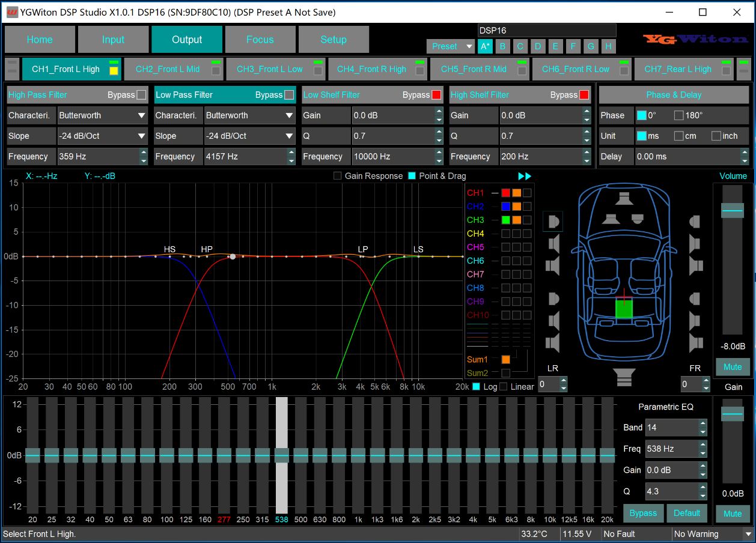The image size is (756, 543).
Task: Click the DSP16 preset name field
Action: 547,31
